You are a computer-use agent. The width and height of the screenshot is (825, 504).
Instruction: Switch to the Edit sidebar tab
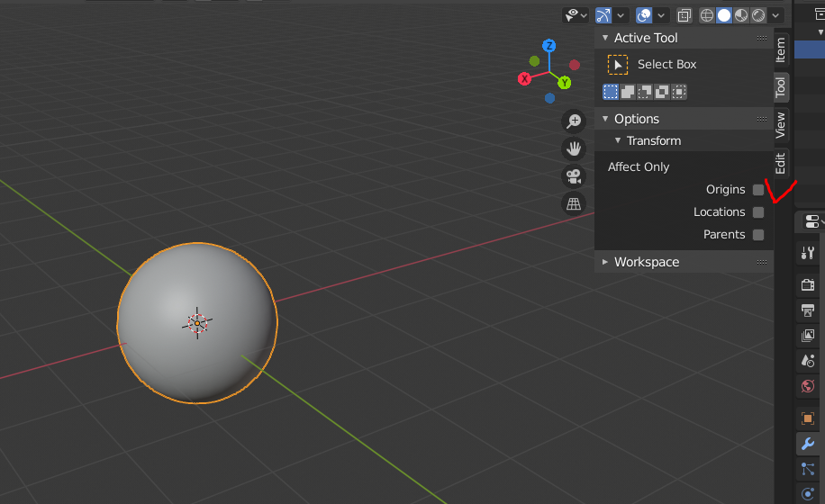pos(781,163)
